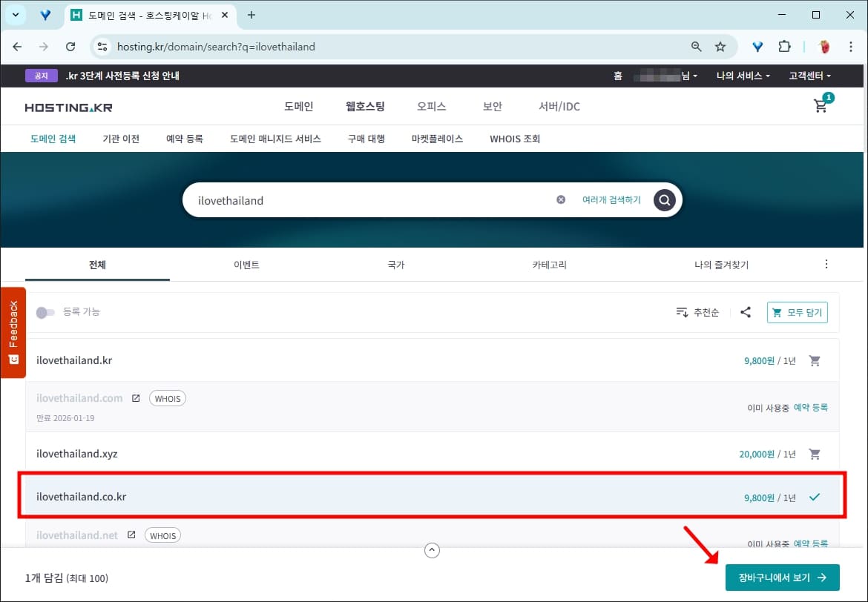This screenshot has width=868, height=602.
Task: Click the 홈 link in top bar
Action: [618, 76]
